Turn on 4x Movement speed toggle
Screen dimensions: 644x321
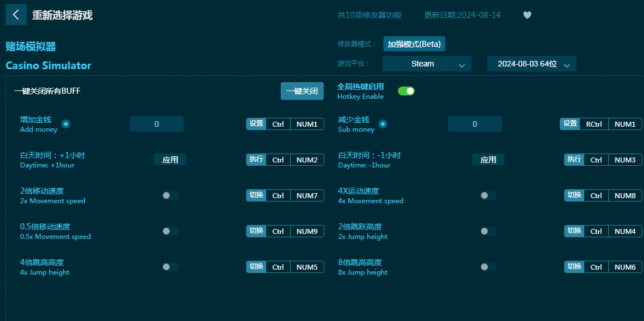pos(488,195)
